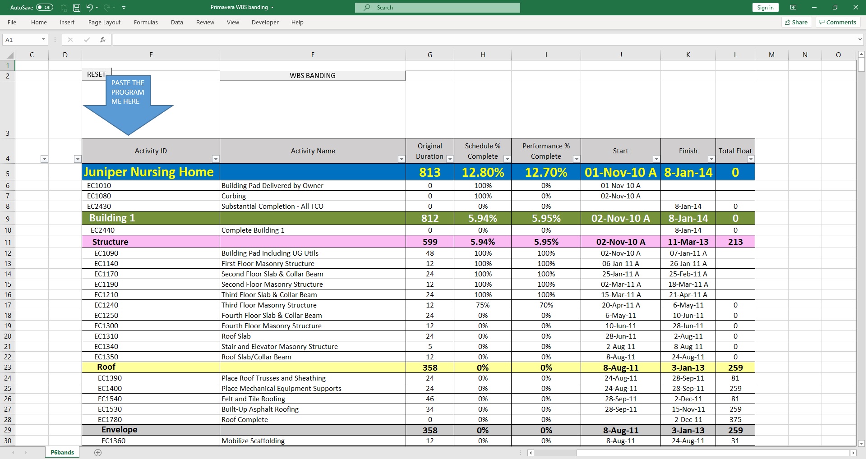This screenshot has height=459, width=868.
Task: Open the Name Box dropdown arrow
Action: (x=43, y=40)
